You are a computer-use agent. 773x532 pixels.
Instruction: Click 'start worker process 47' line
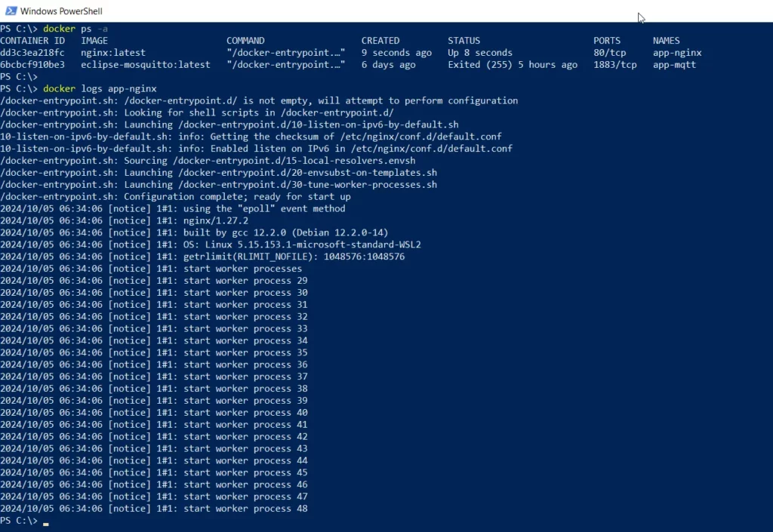(x=154, y=496)
